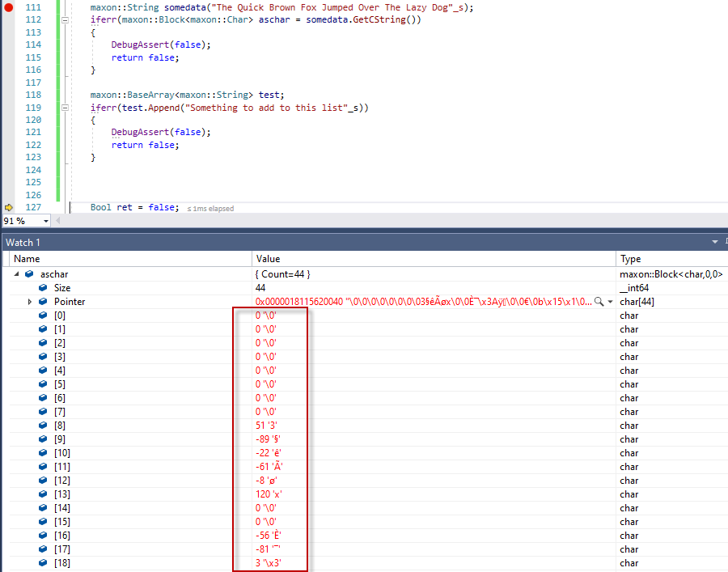Screen dimensions: 728x572
Task: Open the visualizer dropdown arrow for Pointer
Action: click(611, 302)
